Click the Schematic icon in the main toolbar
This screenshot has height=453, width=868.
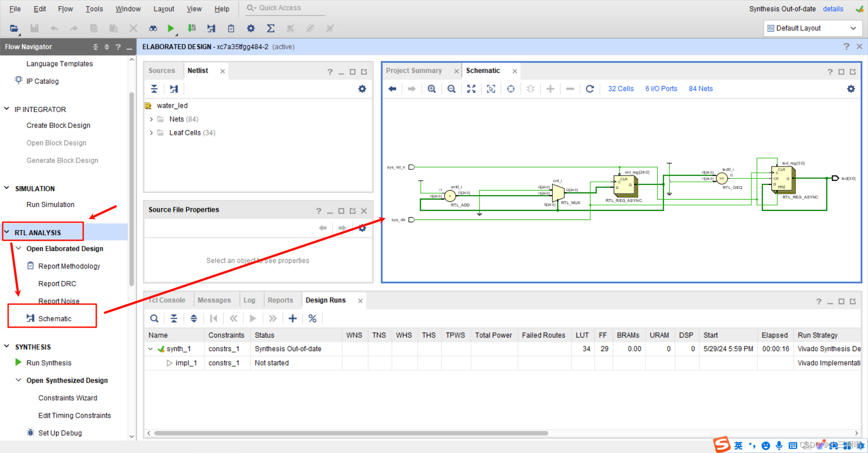tap(211, 29)
